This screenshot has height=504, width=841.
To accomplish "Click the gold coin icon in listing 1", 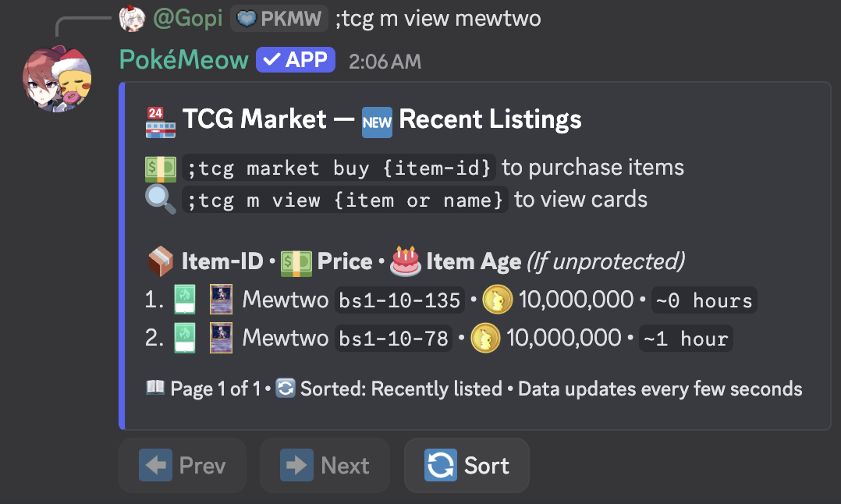I will click(x=497, y=300).
